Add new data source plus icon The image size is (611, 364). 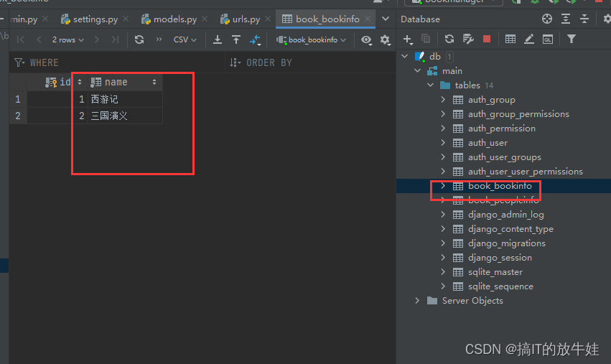tap(408, 39)
